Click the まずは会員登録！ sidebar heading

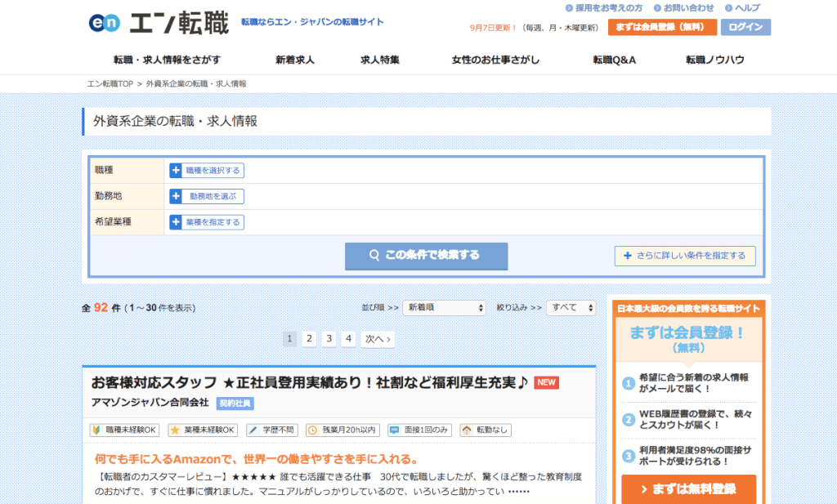(x=688, y=332)
